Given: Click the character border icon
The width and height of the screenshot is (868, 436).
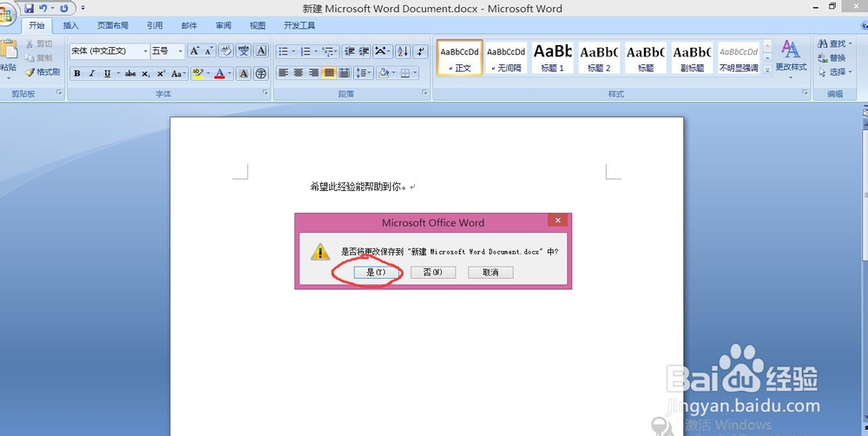Looking at the screenshot, I should coord(261,51).
